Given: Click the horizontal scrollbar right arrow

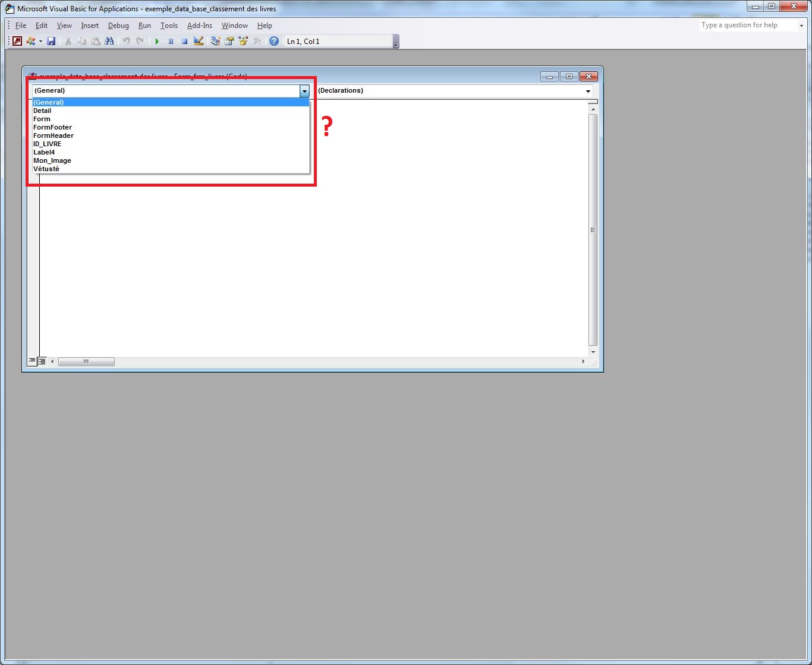Looking at the screenshot, I should point(583,361).
